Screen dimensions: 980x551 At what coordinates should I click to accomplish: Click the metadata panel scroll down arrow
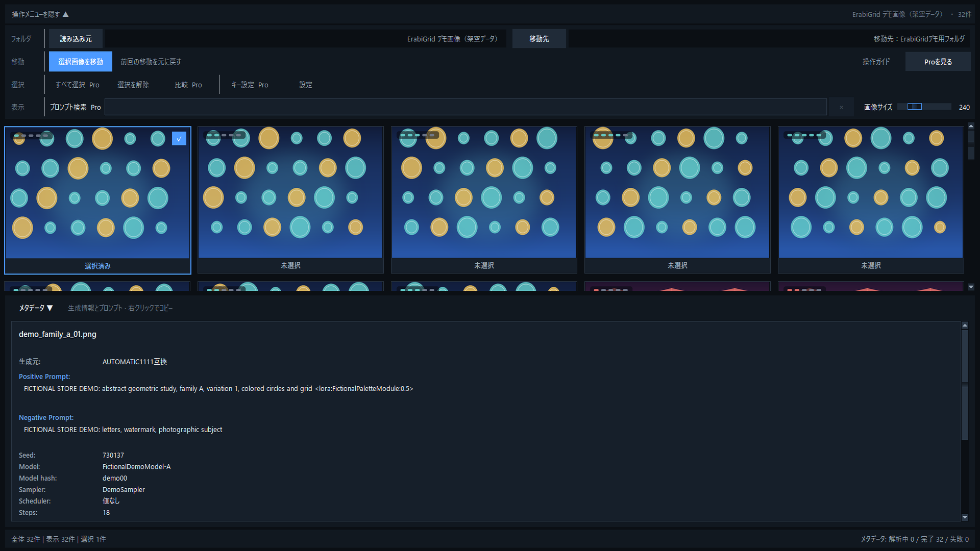[965, 517]
